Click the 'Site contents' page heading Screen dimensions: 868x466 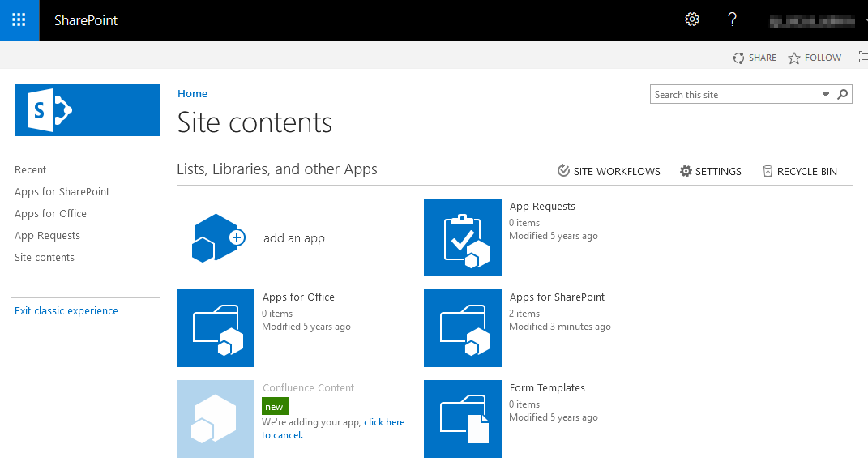click(x=254, y=122)
